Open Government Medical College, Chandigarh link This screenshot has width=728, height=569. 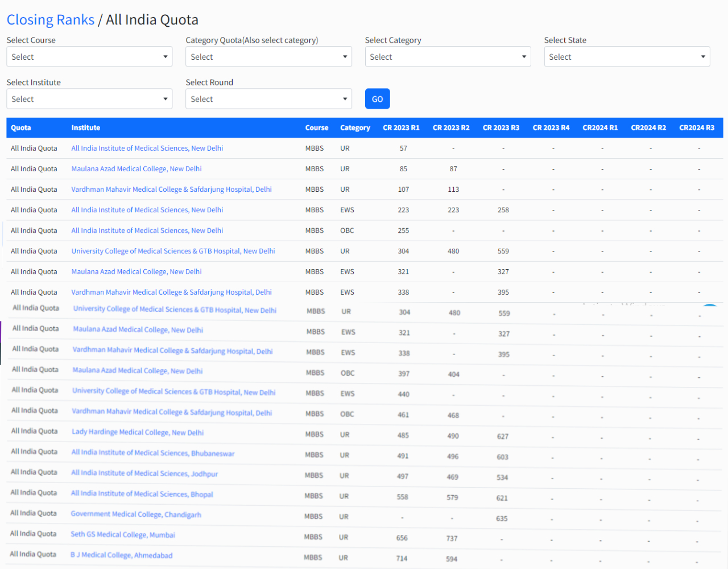pyautogui.click(x=136, y=514)
